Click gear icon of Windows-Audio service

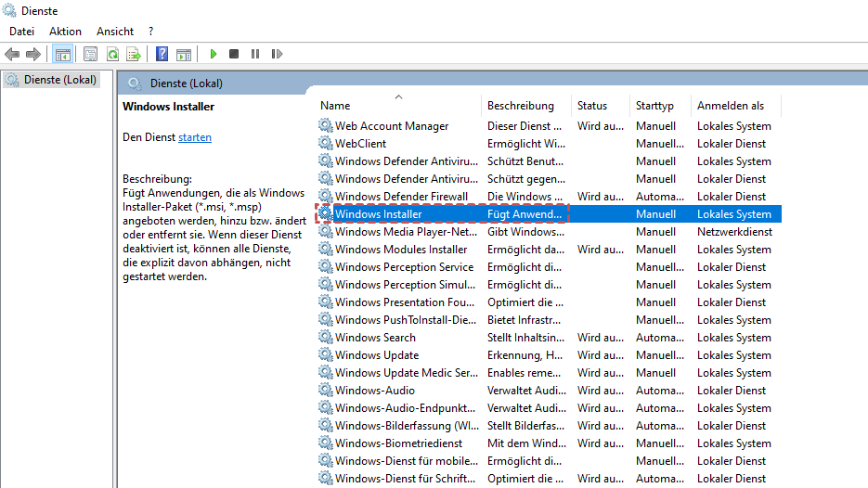tap(326, 390)
